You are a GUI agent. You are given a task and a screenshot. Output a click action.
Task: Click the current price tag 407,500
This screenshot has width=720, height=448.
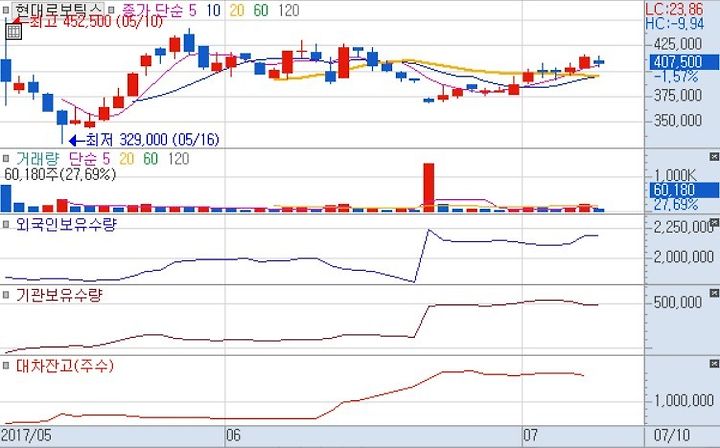tap(684, 62)
